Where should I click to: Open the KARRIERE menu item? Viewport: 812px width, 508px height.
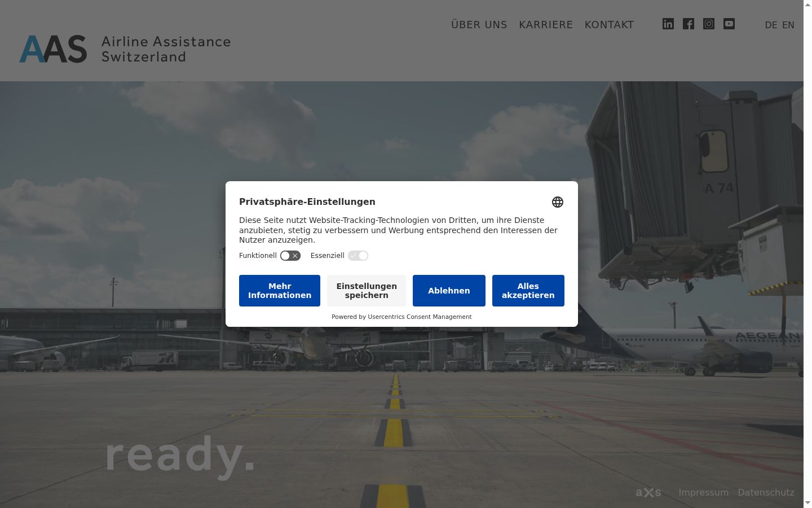pyautogui.click(x=546, y=25)
